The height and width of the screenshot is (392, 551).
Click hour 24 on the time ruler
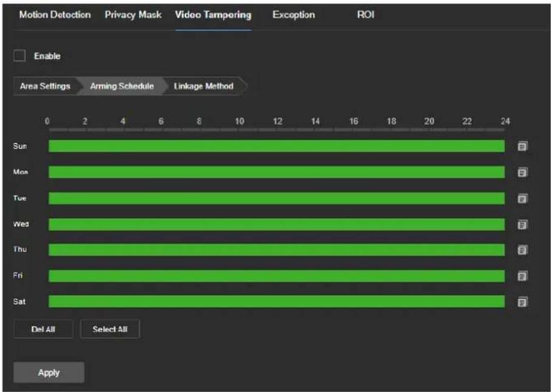coord(505,121)
